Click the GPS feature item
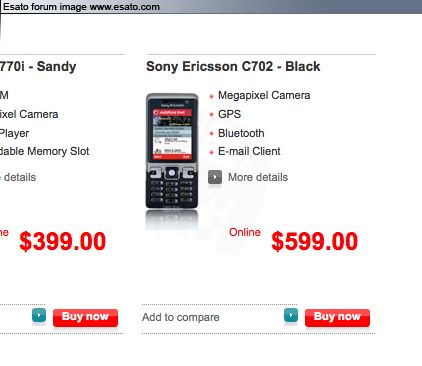 [x=229, y=114]
